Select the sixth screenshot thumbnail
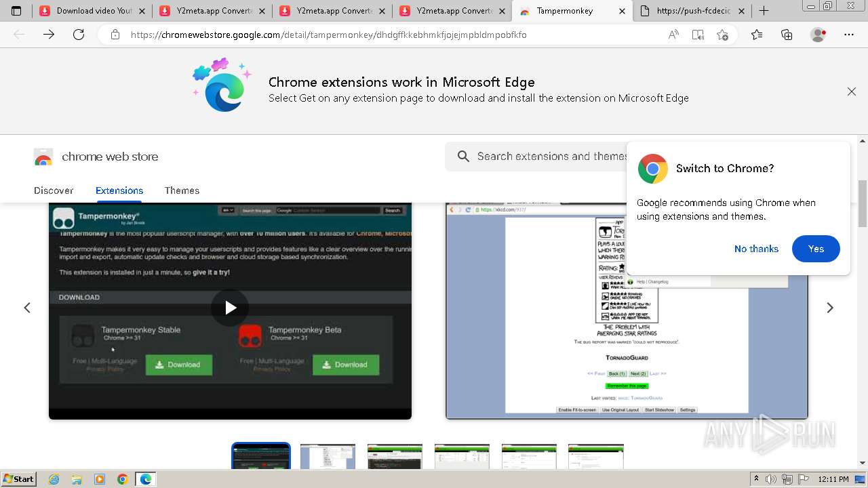The height and width of the screenshot is (488, 868). [595, 456]
